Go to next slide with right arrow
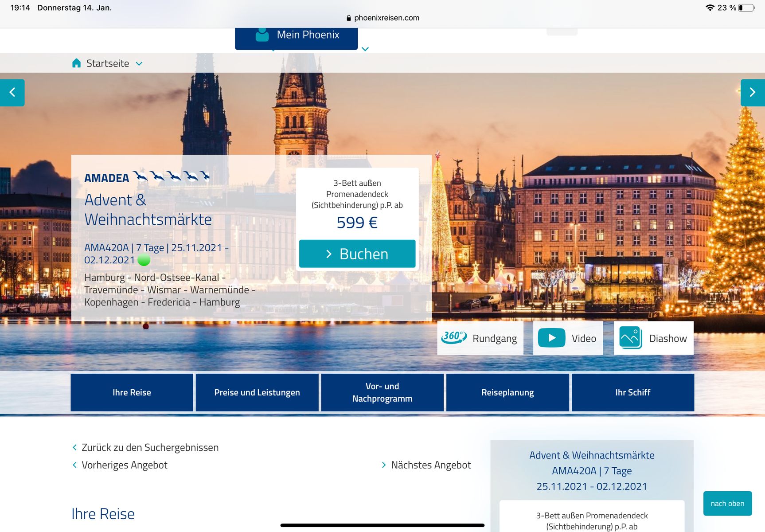Screen dimensions: 765x532 (x=752, y=92)
